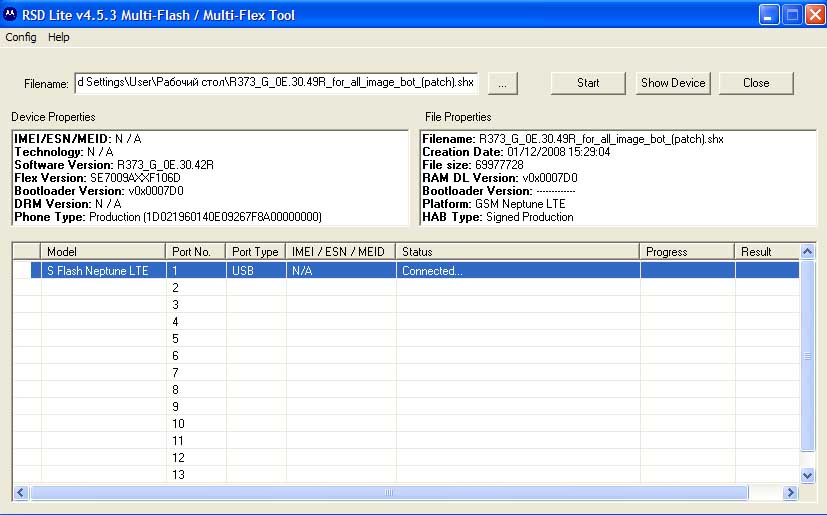Select port number 5 row

pos(406,338)
